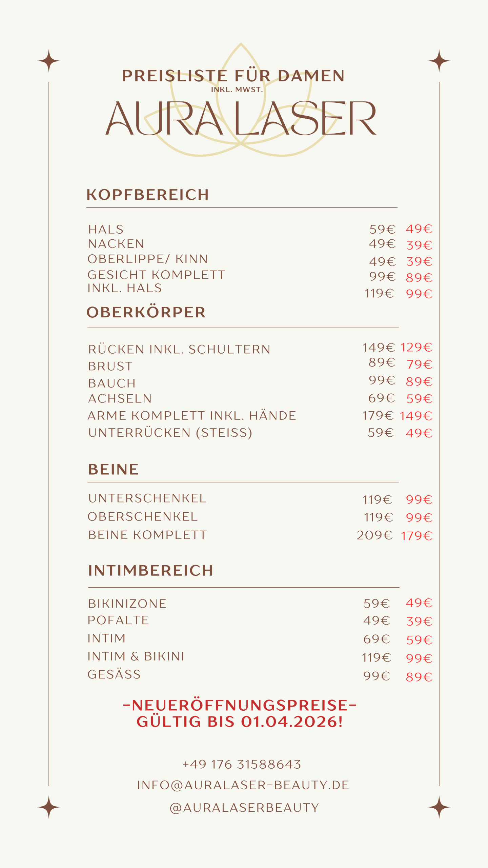Open the info@auralaser-beauty.de email link
488x868 pixels.
243,785
